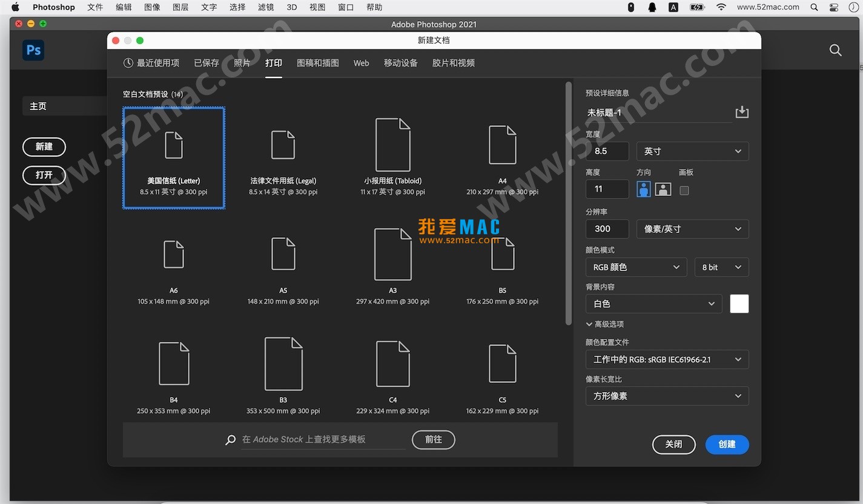Open the 图层 menu

pos(180,7)
